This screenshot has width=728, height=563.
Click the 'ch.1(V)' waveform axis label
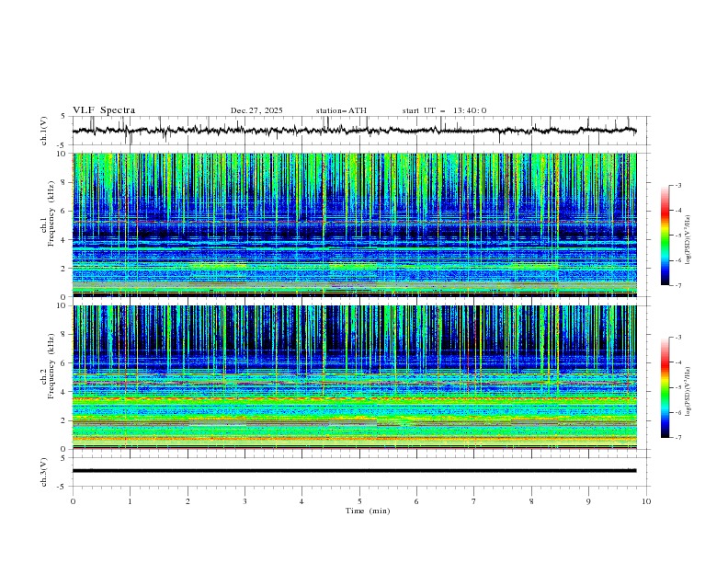[44, 131]
